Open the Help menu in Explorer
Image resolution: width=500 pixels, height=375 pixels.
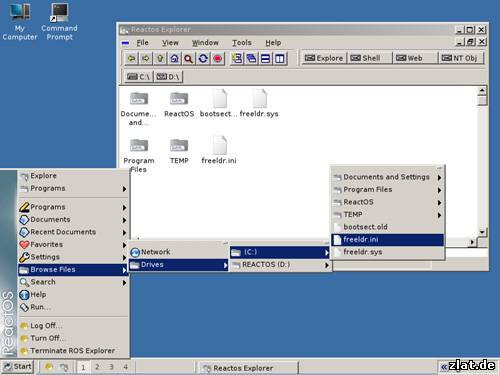(x=273, y=43)
